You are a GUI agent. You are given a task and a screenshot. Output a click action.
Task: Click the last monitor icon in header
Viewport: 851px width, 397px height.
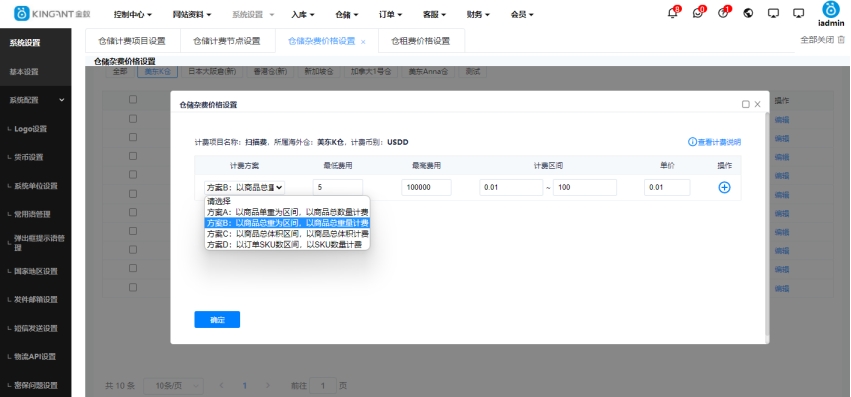pyautogui.click(x=798, y=13)
